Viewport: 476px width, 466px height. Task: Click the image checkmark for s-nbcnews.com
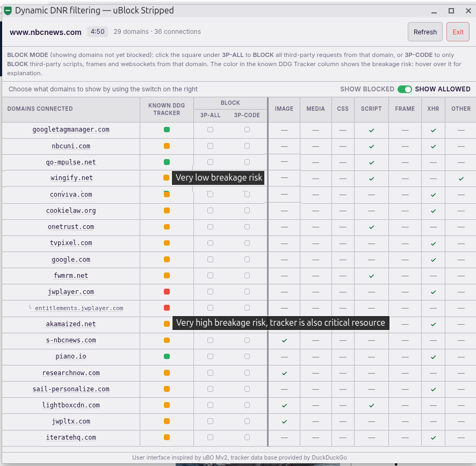(x=284, y=341)
